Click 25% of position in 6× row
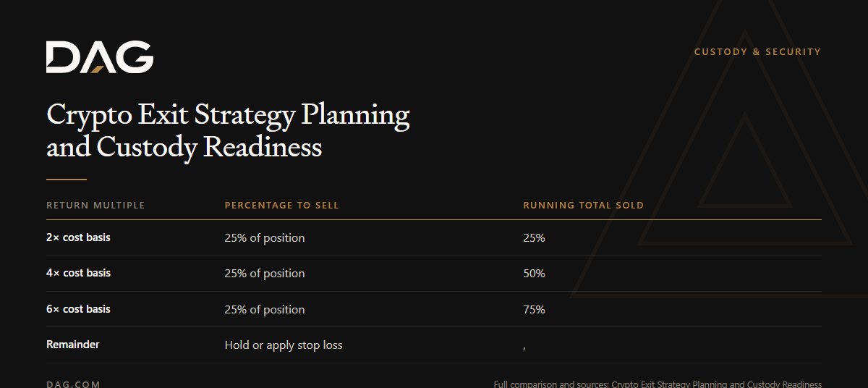 click(265, 309)
